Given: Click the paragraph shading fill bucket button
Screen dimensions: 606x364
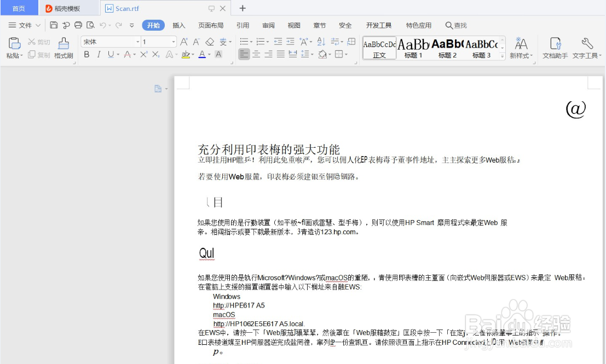Looking at the screenshot, I should tap(322, 55).
